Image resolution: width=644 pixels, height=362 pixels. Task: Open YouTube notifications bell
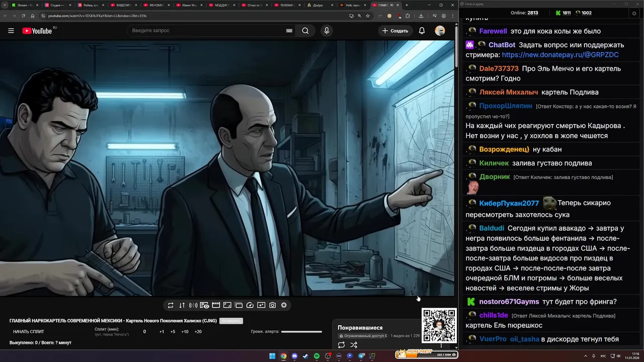[x=422, y=31]
